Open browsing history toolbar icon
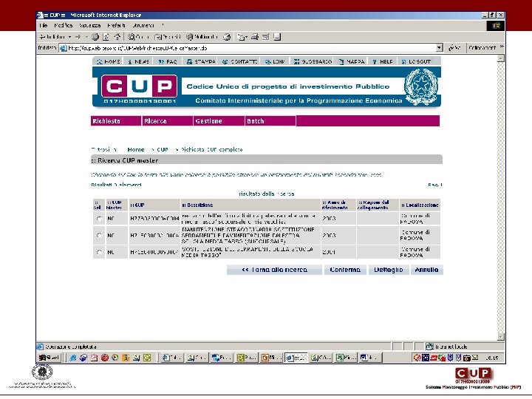Screen dimensions: 532x399 [227, 37]
